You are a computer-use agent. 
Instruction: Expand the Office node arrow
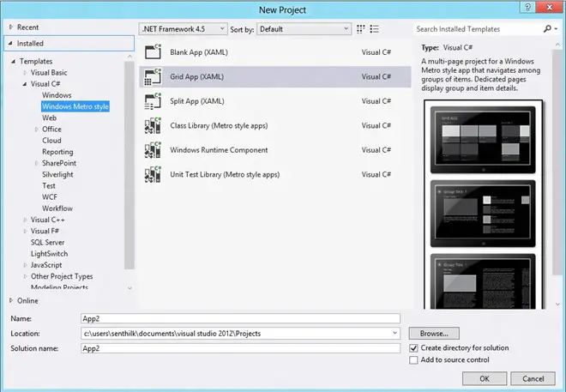(37, 130)
